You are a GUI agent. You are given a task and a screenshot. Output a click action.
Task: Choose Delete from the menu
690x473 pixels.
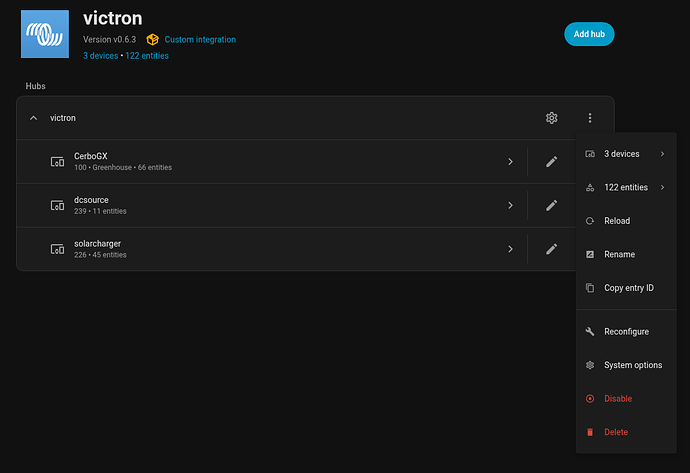point(626,432)
